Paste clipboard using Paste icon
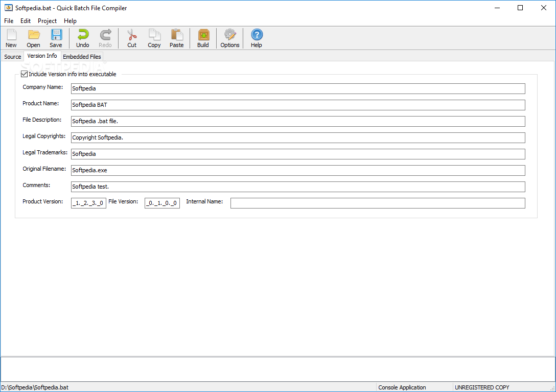The height and width of the screenshot is (392, 556). click(177, 38)
